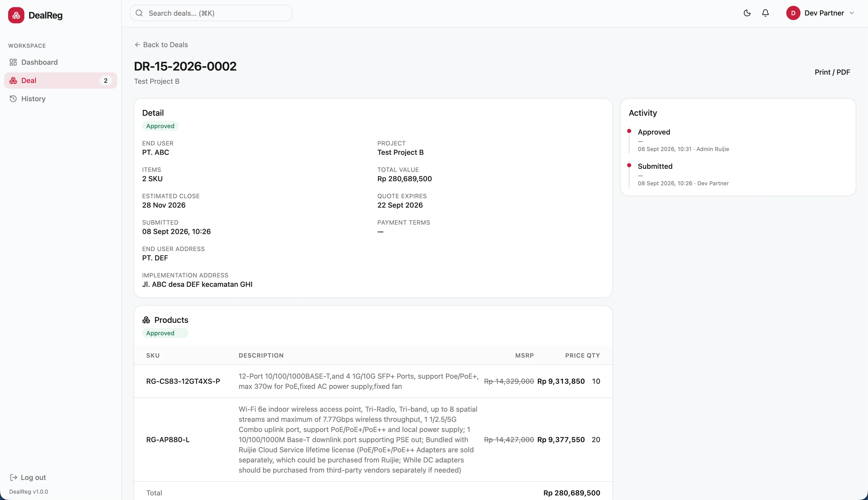Click the DealReg logo icon

click(16, 15)
